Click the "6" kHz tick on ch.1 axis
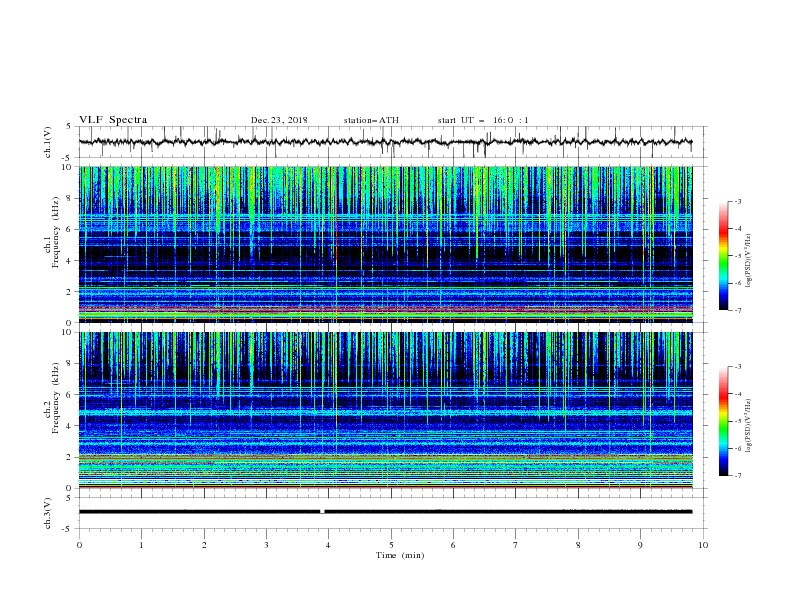This screenshot has height=612, width=792. [70, 229]
